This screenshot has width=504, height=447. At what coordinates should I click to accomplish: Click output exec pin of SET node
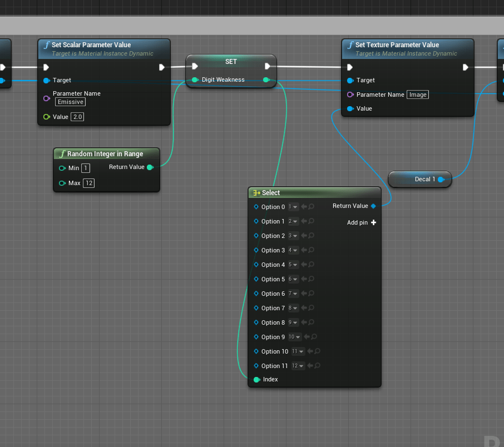pyautogui.click(x=266, y=67)
